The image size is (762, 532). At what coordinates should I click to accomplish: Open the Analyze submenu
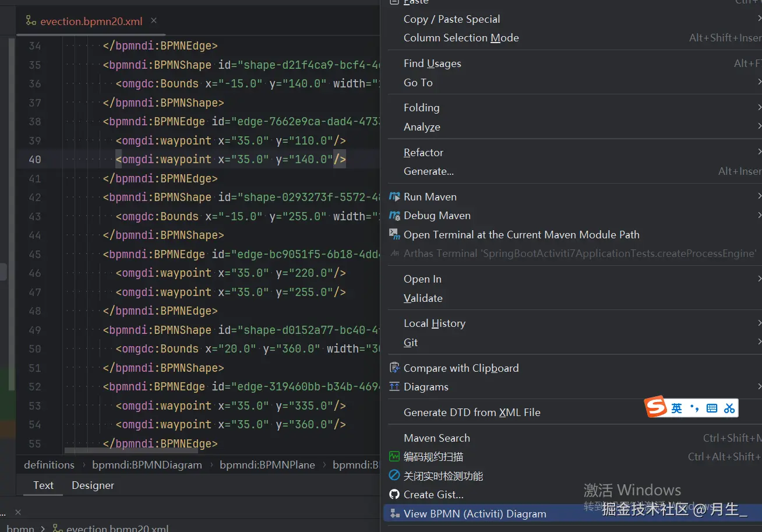[x=571, y=127]
